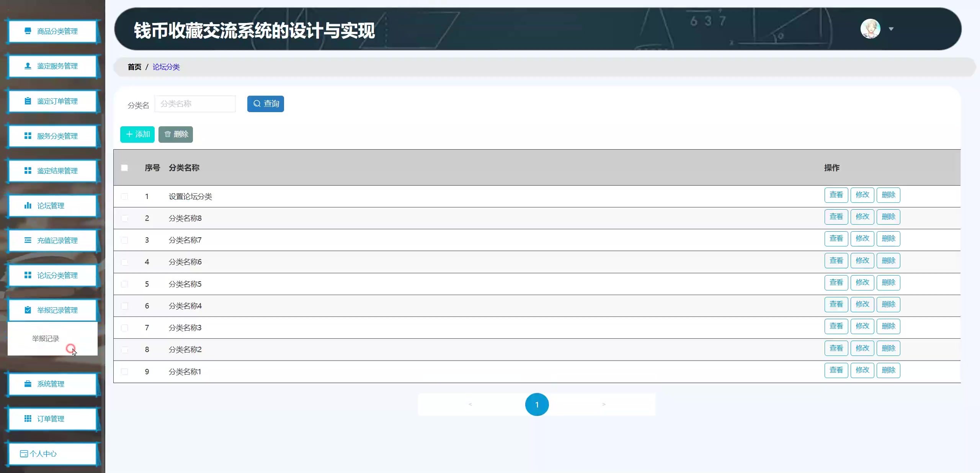Screen dimensions: 980x473
Task: Check the checkbox for row 设置论坛分类
Action: [x=124, y=196]
